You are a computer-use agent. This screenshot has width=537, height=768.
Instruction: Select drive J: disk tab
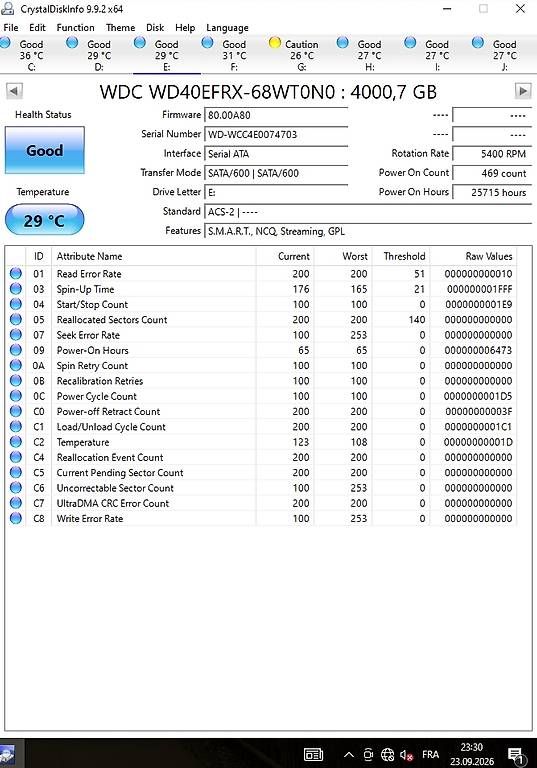(x=505, y=55)
